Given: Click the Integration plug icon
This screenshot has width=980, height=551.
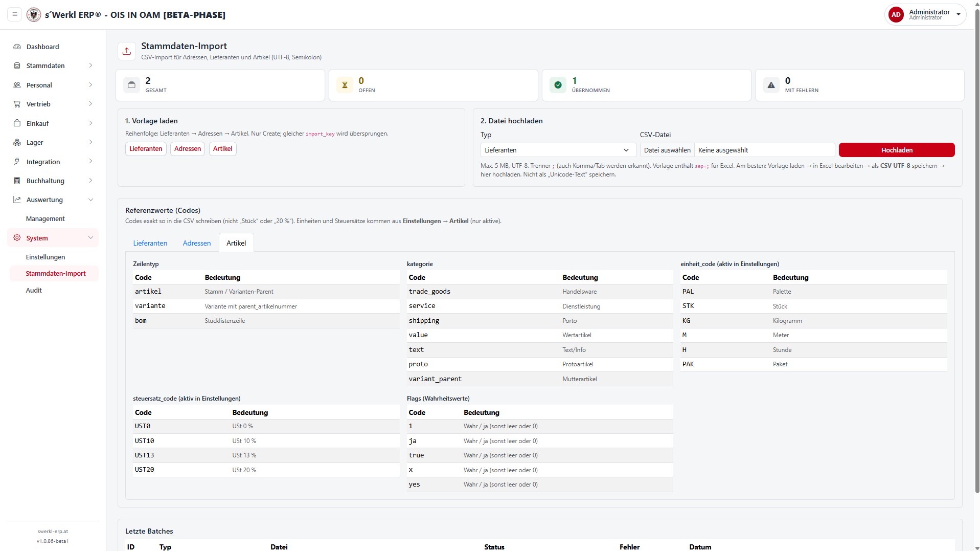Looking at the screenshot, I should click(17, 162).
